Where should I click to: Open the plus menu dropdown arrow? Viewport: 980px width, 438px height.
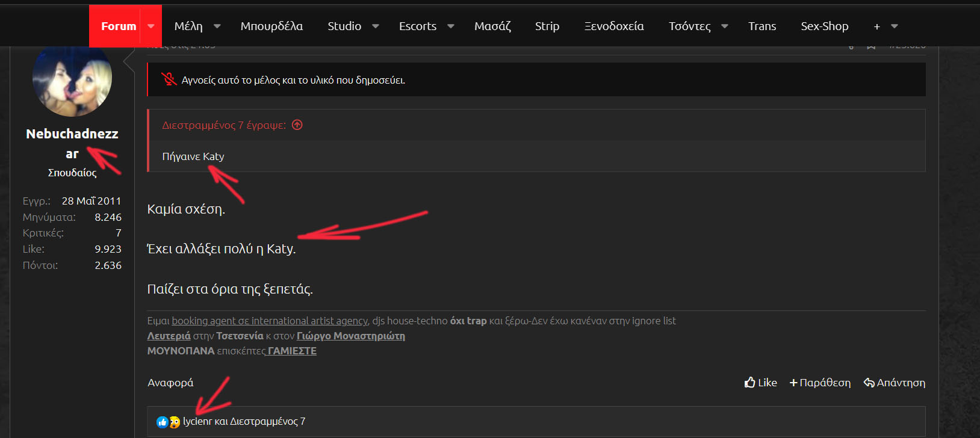[x=895, y=26]
